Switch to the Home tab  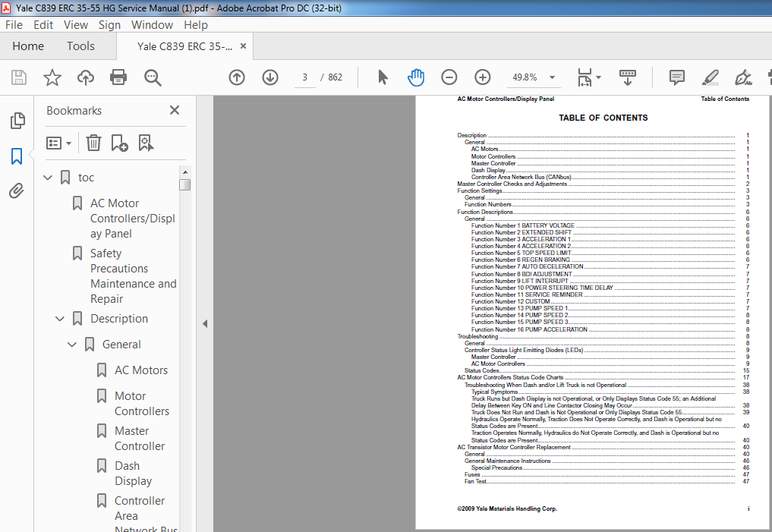(x=28, y=46)
